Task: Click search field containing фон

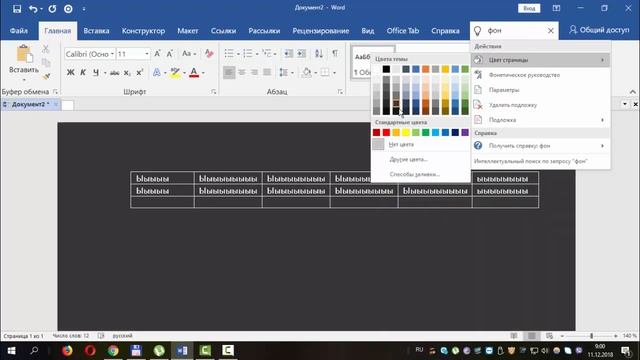Action: (x=515, y=31)
